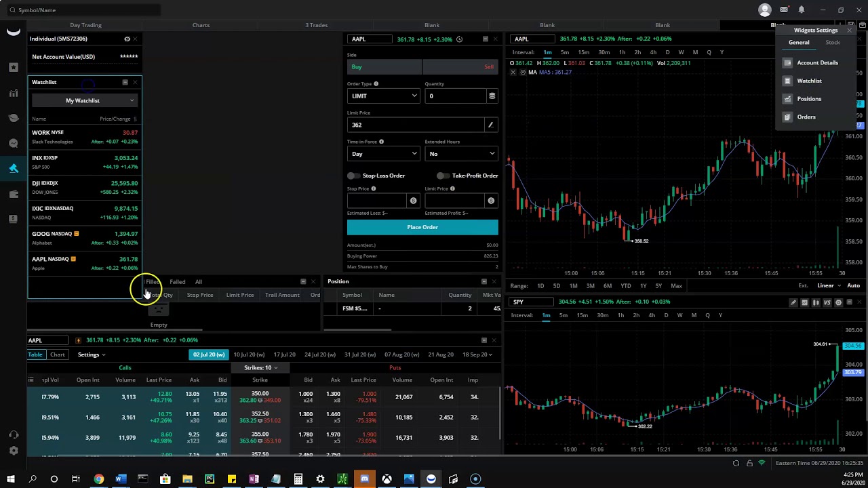Open the mail messages icon in title bar
Viewport: 868px width, 488px height.
(x=784, y=9)
